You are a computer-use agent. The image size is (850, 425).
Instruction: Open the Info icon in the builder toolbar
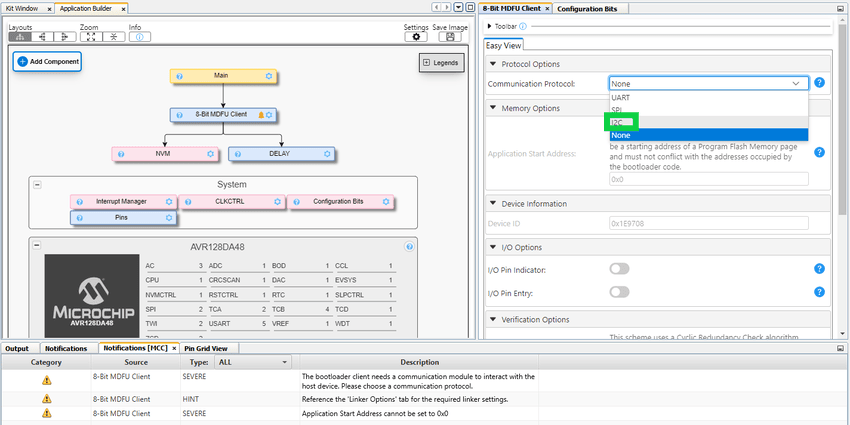coord(139,36)
